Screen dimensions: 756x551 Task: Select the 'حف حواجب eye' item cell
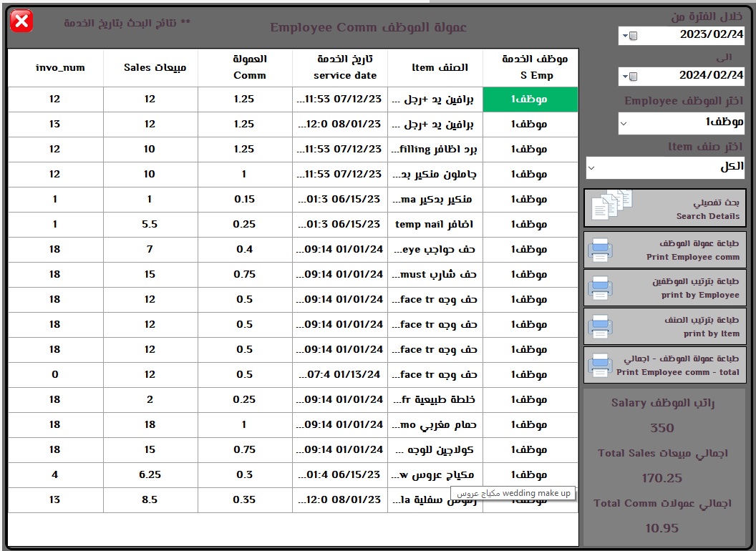[435, 250]
